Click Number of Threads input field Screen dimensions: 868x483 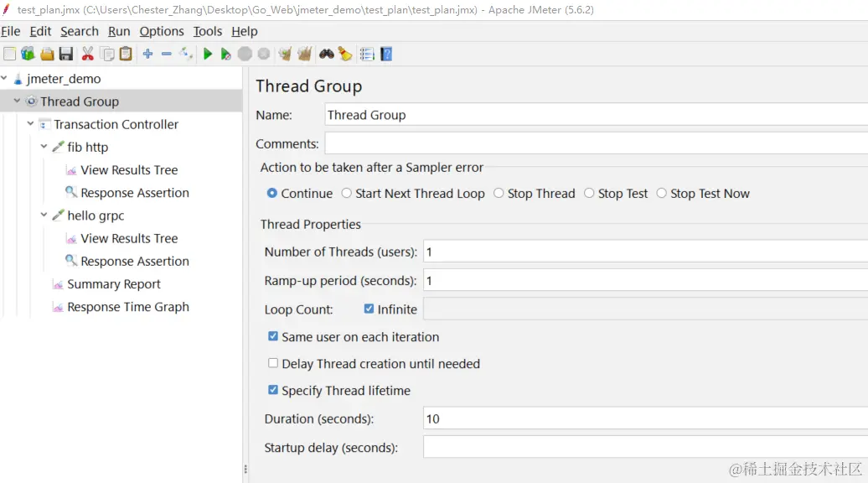point(645,252)
